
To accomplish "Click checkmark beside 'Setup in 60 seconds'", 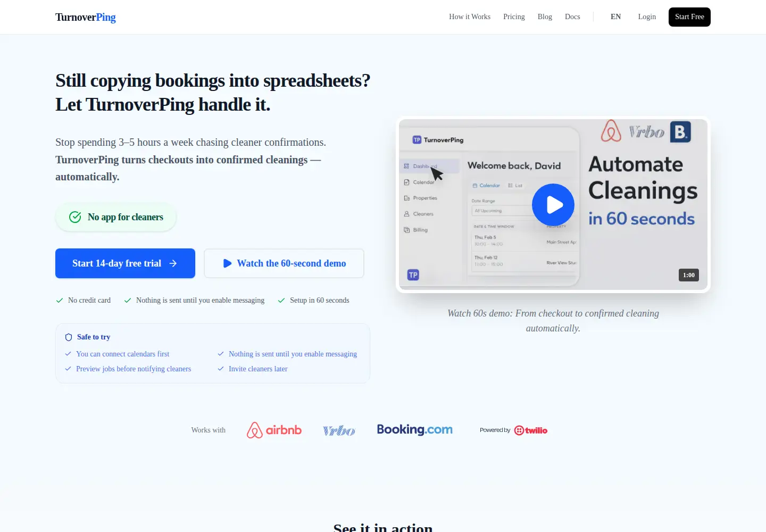I will tap(281, 301).
